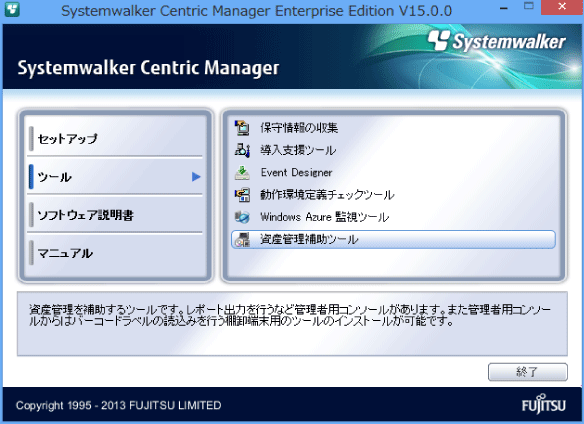
Task: Minimize the Systemwalker window
Action: pyautogui.click(x=504, y=8)
